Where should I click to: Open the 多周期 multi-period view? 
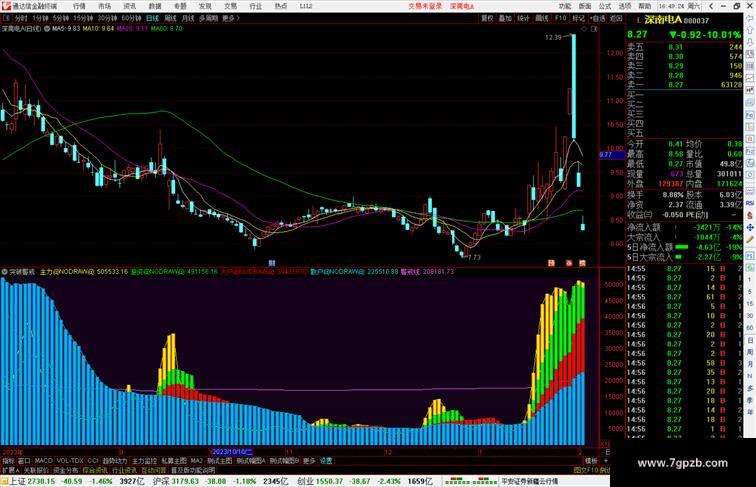(x=208, y=18)
